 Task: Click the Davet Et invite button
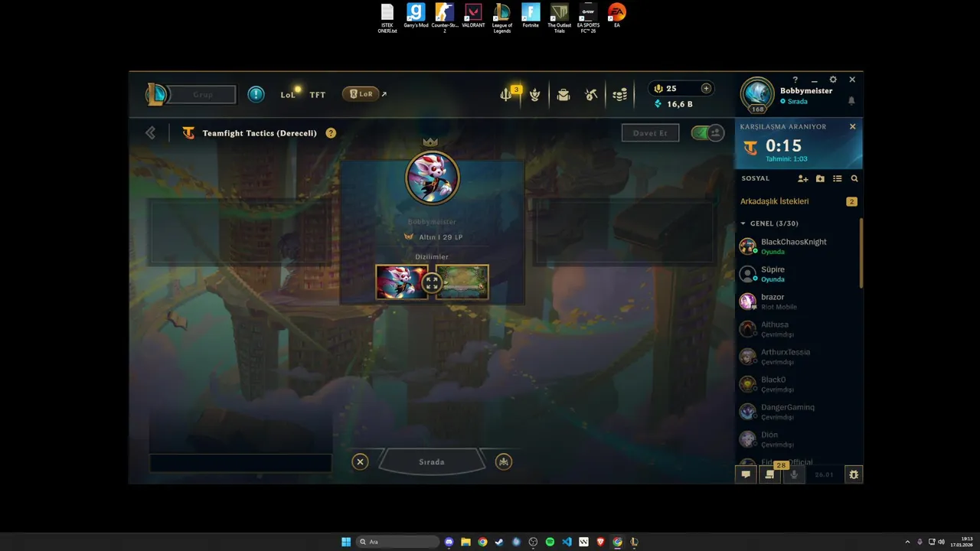click(650, 133)
